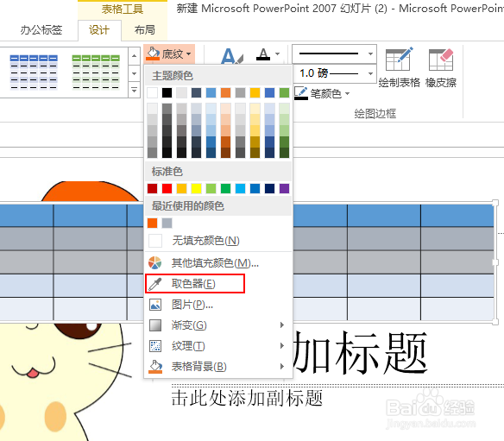
Task: Click the 绘制表格 label
Action: 400,83
